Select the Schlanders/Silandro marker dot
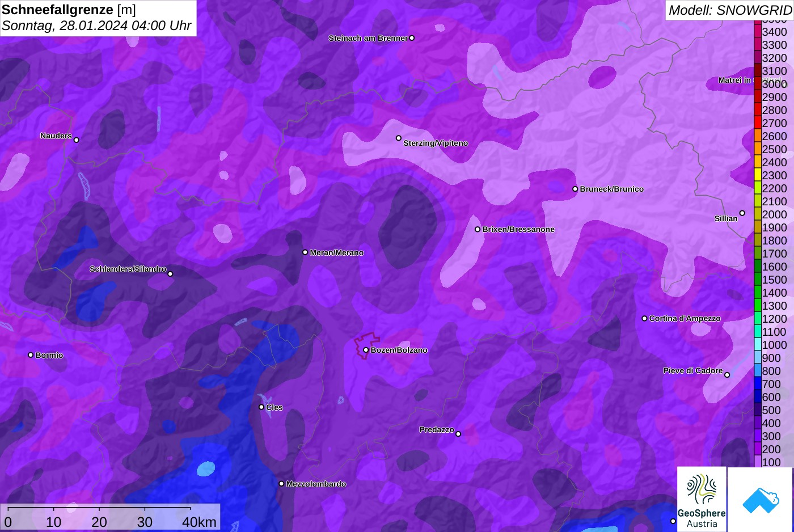This screenshot has height=532, width=794. coord(170,274)
